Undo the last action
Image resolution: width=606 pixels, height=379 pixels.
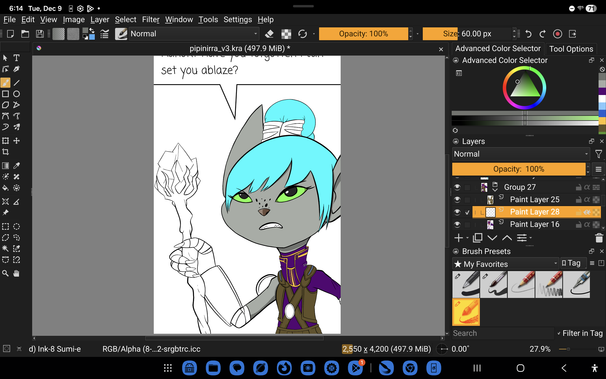pyautogui.click(x=528, y=34)
